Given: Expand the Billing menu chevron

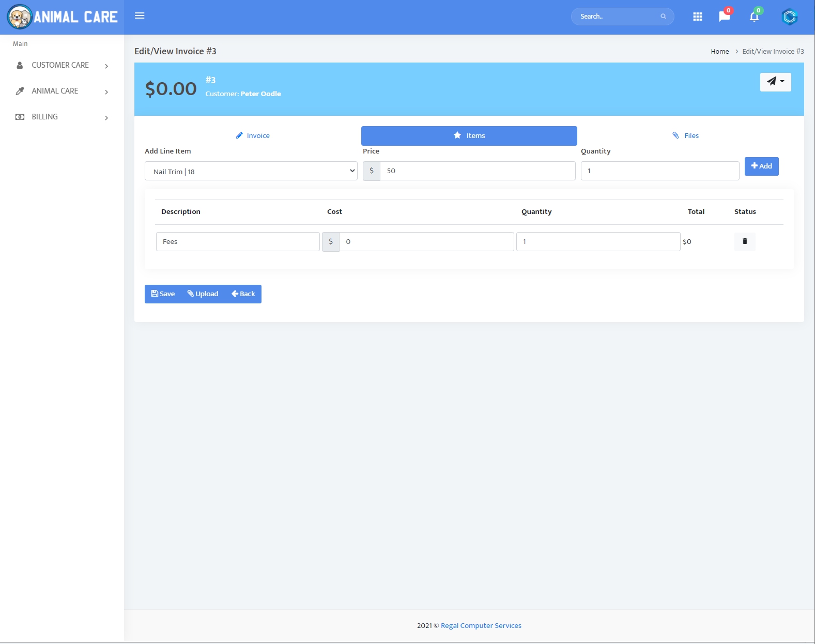Looking at the screenshot, I should pos(106,118).
